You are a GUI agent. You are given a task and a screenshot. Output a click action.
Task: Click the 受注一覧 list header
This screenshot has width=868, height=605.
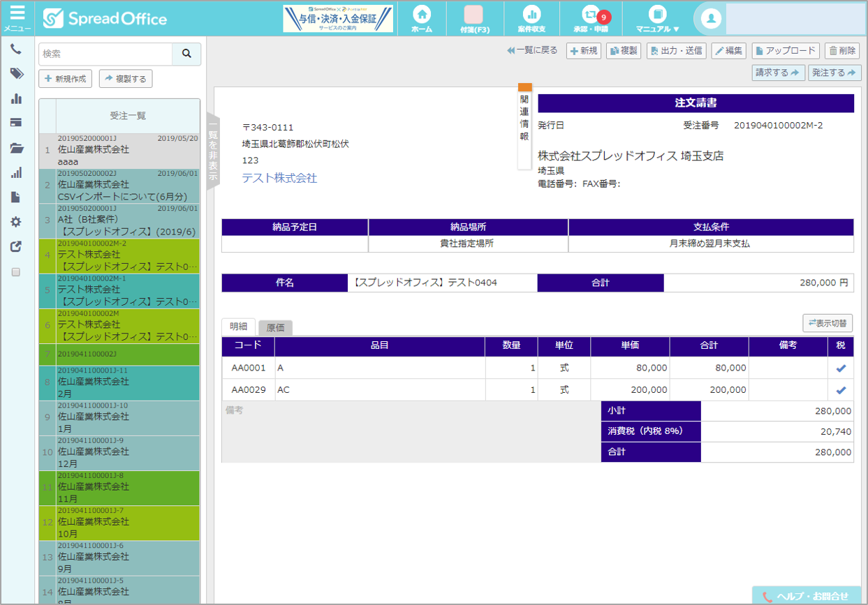pyautogui.click(x=128, y=116)
